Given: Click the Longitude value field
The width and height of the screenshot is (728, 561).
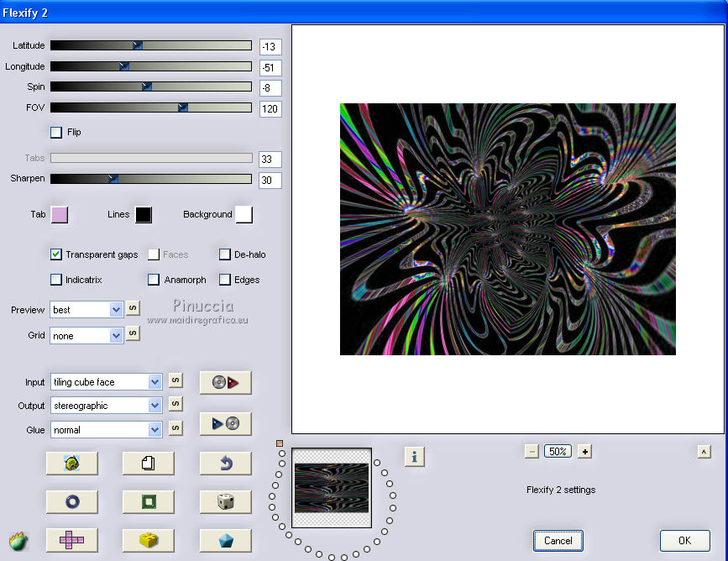Looking at the screenshot, I should point(270,68).
